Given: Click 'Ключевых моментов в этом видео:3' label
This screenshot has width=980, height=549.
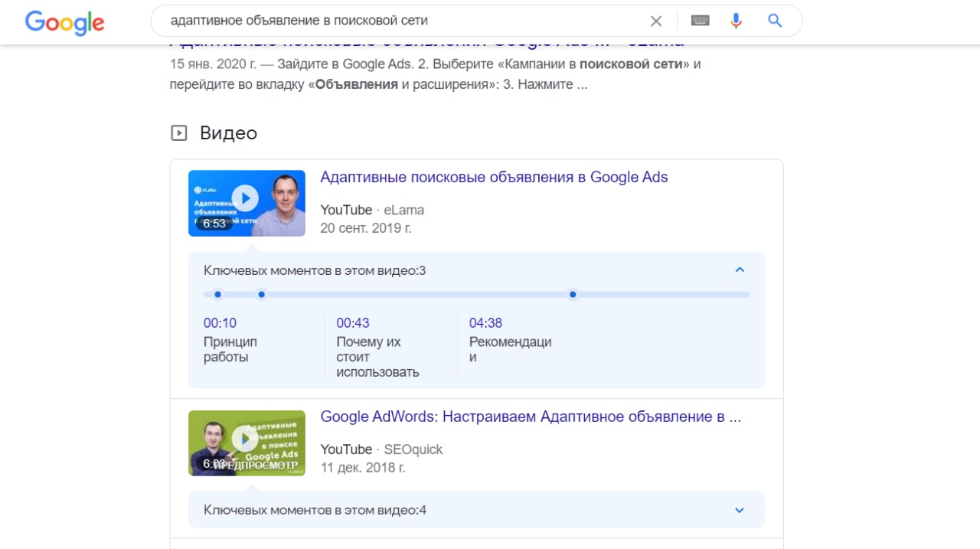Looking at the screenshot, I should pyautogui.click(x=315, y=270).
